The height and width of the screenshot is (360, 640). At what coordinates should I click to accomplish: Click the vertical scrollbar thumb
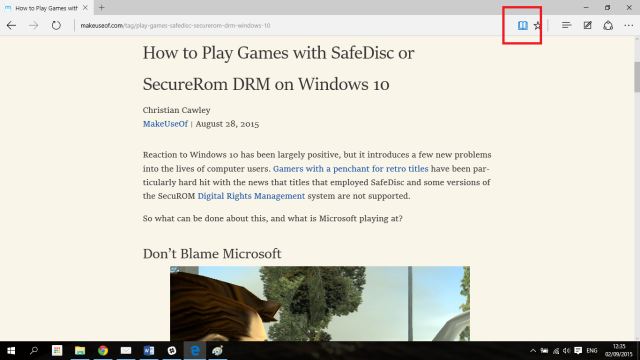(637, 77)
